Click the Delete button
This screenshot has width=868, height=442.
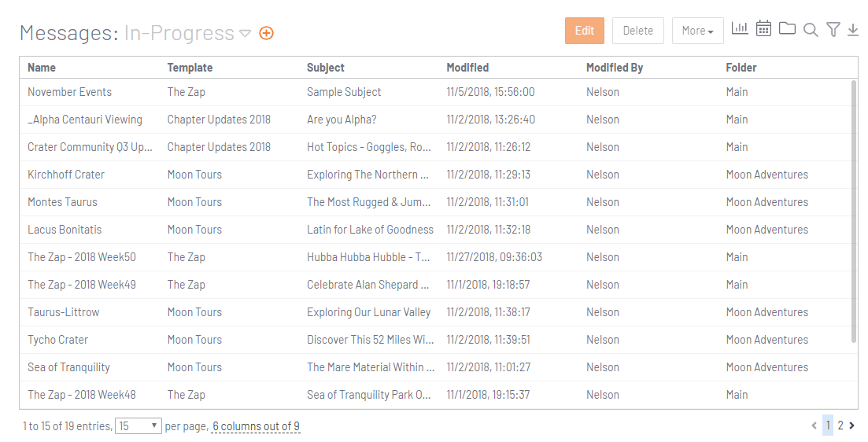637,31
